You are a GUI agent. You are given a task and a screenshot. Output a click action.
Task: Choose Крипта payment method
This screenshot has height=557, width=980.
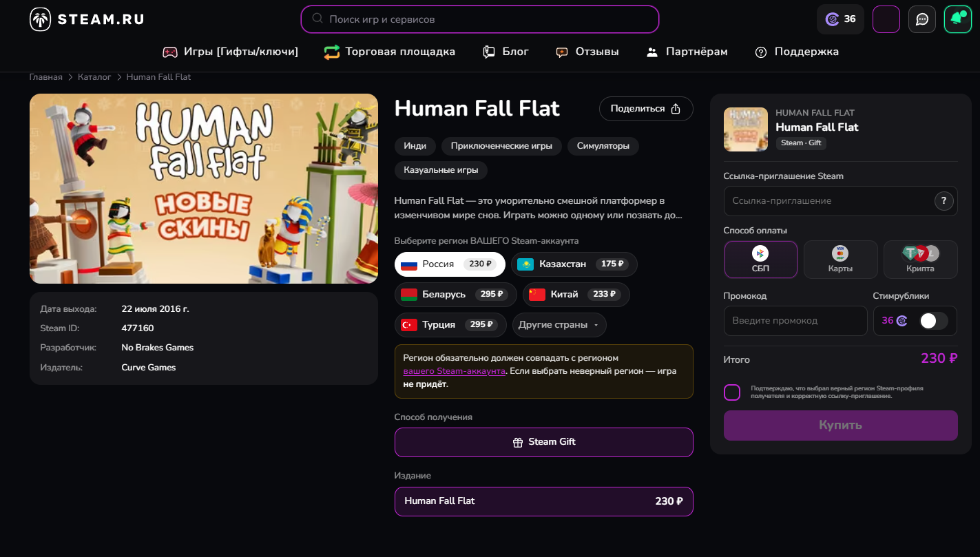tap(921, 260)
